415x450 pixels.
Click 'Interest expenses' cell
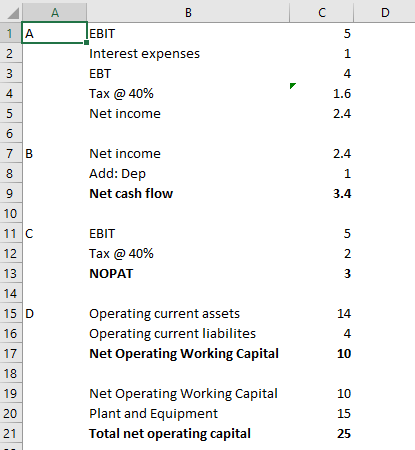tap(188, 53)
